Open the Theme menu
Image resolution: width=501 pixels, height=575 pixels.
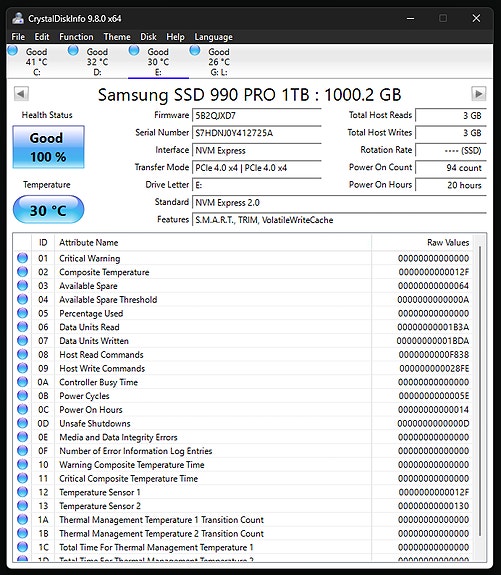tap(117, 37)
